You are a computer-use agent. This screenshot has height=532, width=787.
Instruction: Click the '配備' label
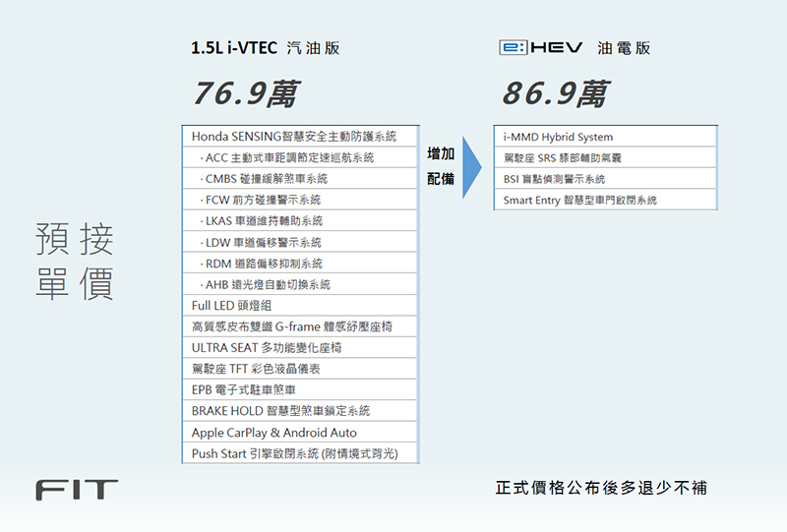point(441,179)
